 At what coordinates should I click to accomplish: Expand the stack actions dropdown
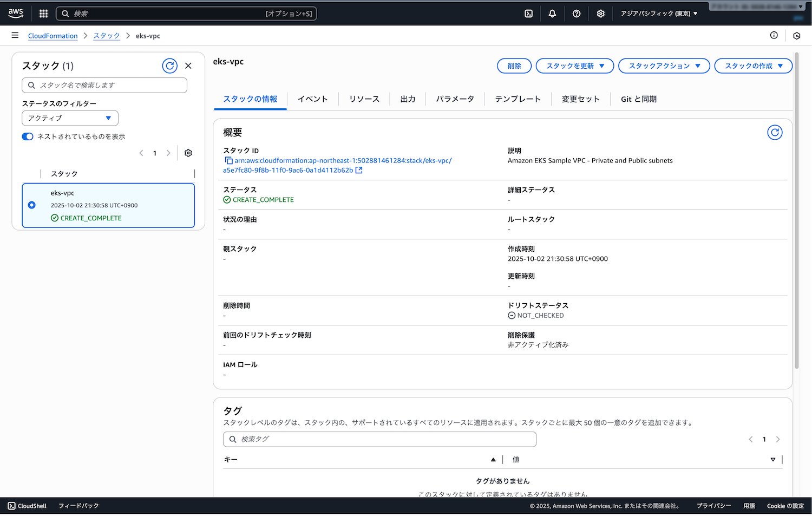(664, 66)
